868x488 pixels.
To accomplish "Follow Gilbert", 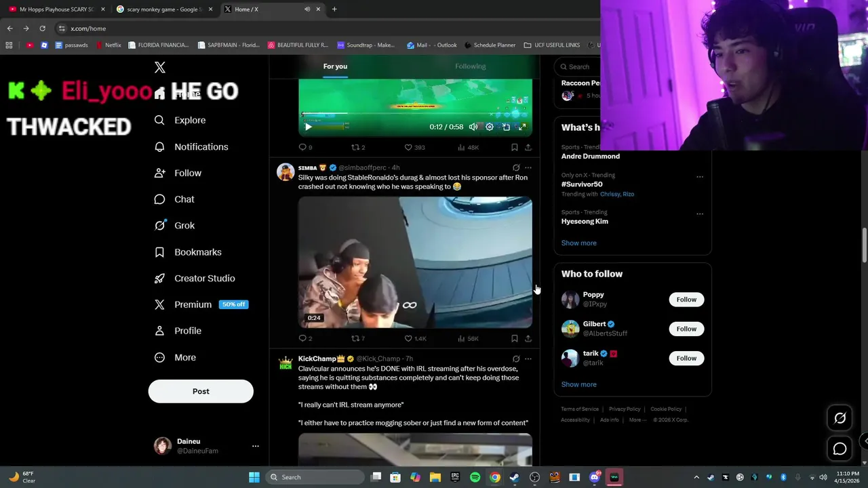I will (686, 329).
